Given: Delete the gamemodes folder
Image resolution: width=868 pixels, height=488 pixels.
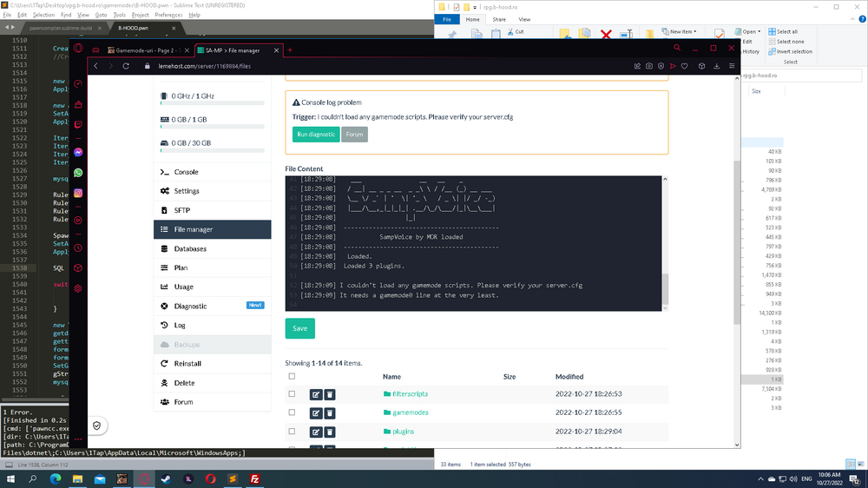Looking at the screenshot, I should click(329, 413).
